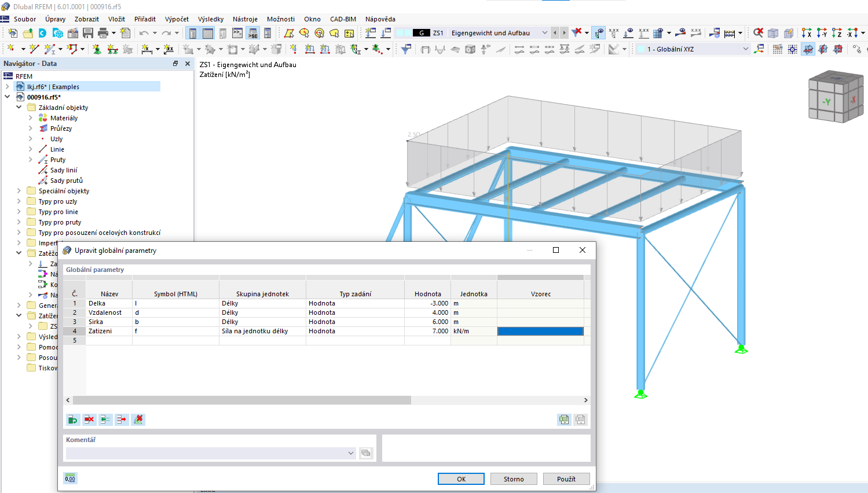This screenshot has height=493, width=868.
Task: Click the units and decimals 0,00 icon
Action: pyautogui.click(x=70, y=478)
